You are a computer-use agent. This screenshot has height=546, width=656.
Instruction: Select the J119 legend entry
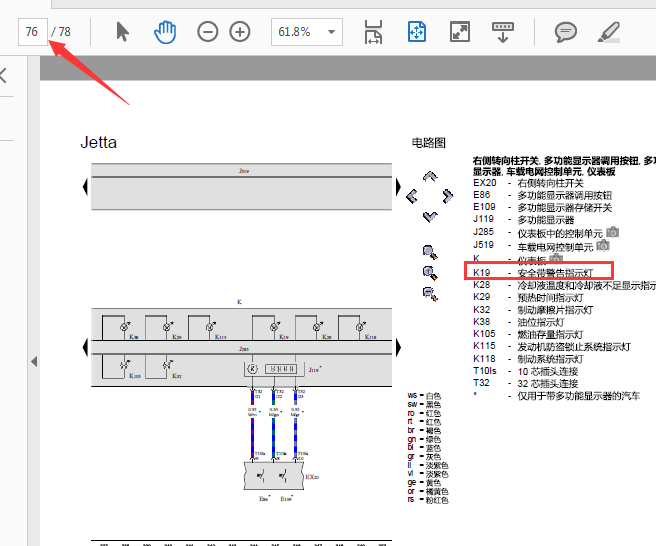(x=524, y=220)
